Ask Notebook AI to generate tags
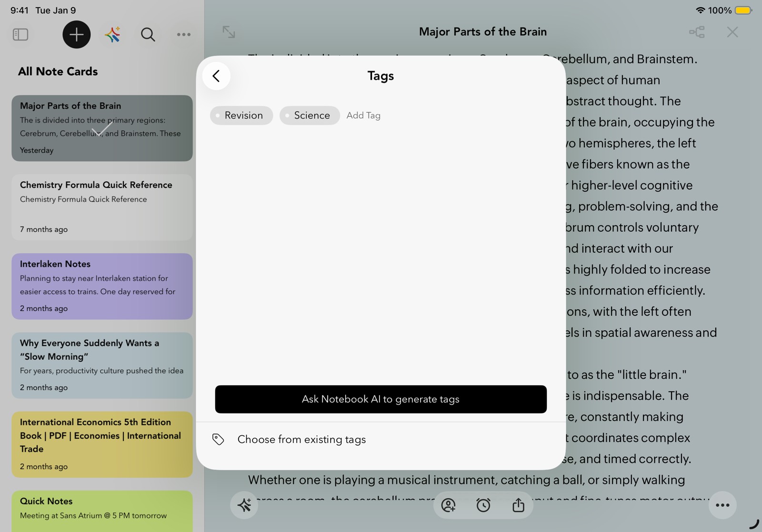Image resolution: width=762 pixels, height=532 pixels. [x=381, y=399]
